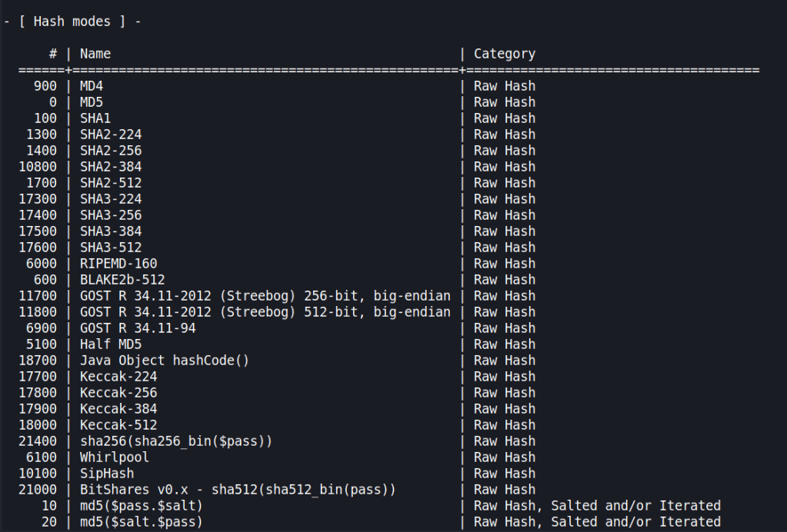Click the mode number 900
Screen dimensions: 787x532
click(x=46, y=86)
